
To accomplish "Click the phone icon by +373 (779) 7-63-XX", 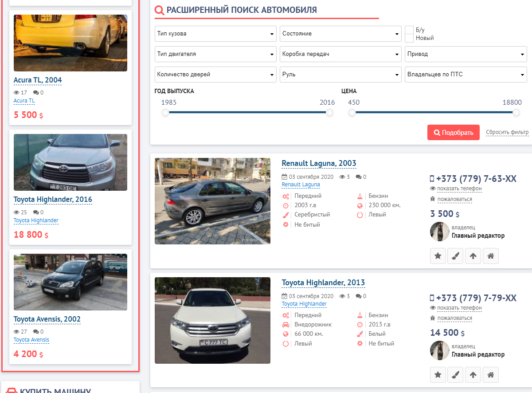I will tap(432, 179).
